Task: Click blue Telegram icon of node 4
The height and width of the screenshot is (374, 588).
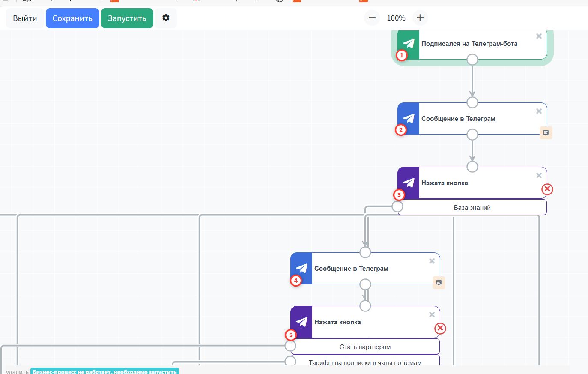Action: pyautogui.click(x=301, y=268)
